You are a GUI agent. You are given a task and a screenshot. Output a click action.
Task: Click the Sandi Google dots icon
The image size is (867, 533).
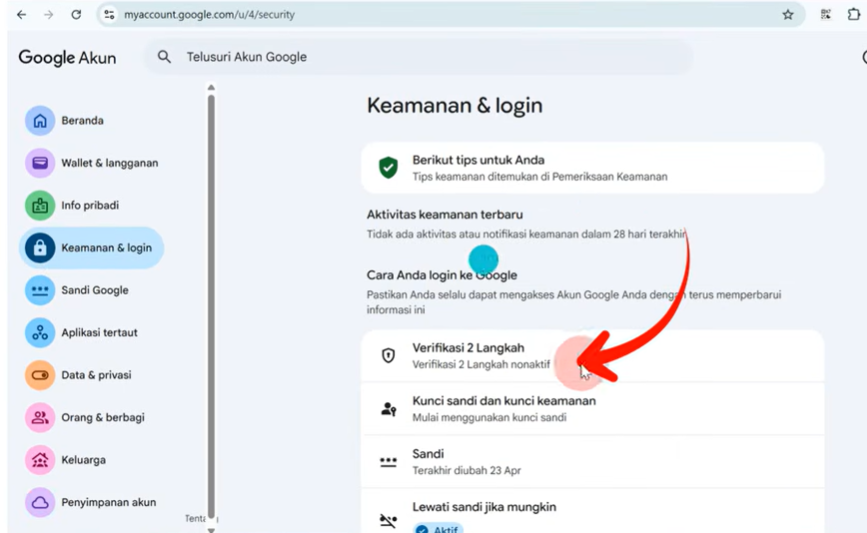click(x=40, y=290)
